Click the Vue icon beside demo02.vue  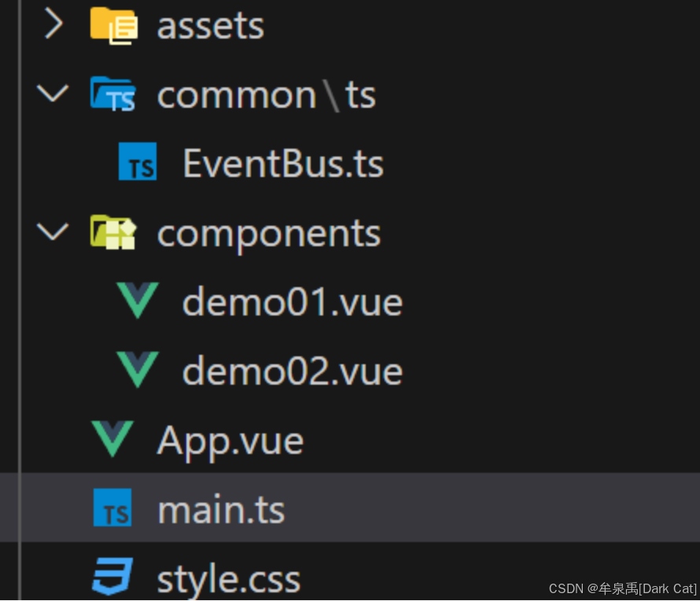point(138,369)
